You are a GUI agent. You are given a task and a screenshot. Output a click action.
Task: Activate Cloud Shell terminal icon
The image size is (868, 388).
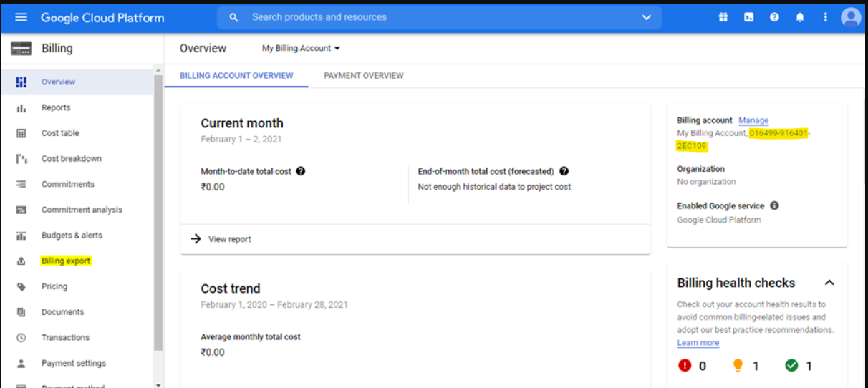tap(748, 17)
